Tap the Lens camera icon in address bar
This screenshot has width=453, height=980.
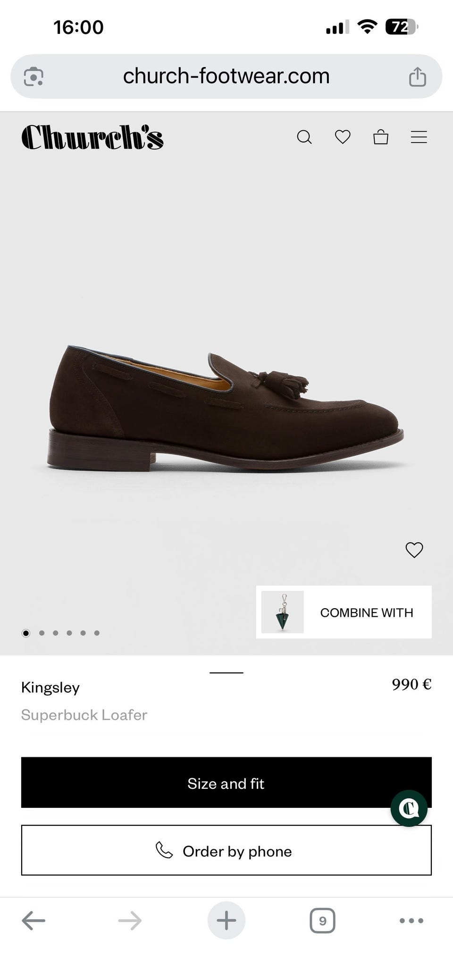coord(34,76)
